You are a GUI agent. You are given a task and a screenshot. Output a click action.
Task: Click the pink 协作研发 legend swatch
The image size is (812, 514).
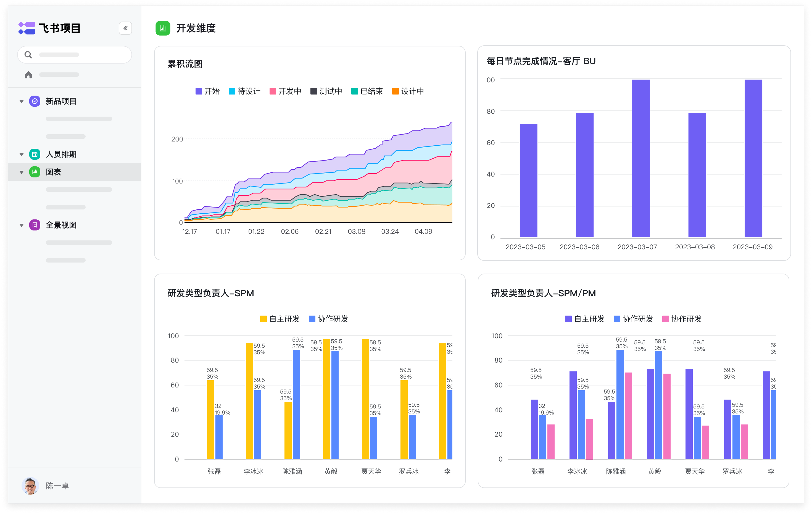coord(665,319)
